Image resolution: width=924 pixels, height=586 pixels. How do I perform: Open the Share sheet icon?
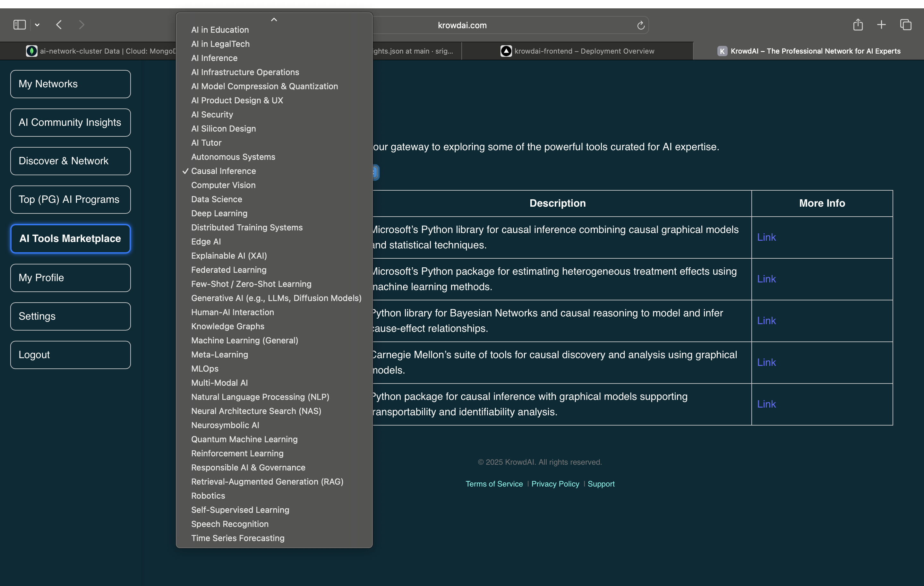point(858,25)
